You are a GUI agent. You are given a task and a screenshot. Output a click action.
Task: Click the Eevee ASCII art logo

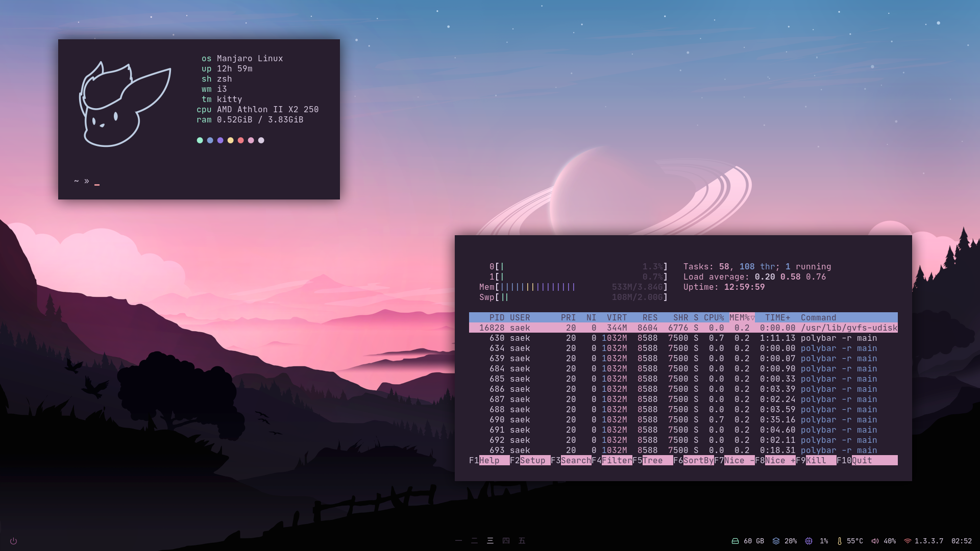click(x=125, y=104)
